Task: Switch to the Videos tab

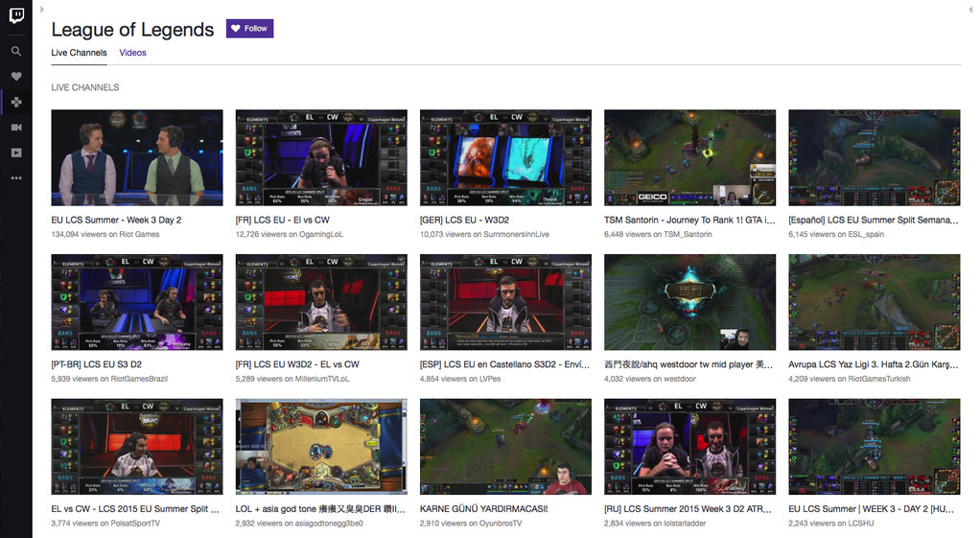Action: 132,53
